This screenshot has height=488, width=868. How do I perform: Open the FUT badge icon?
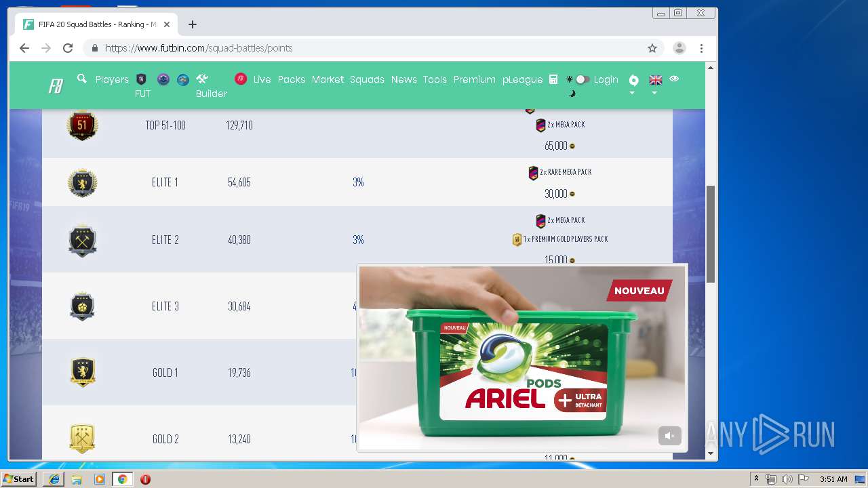[142, 79]
